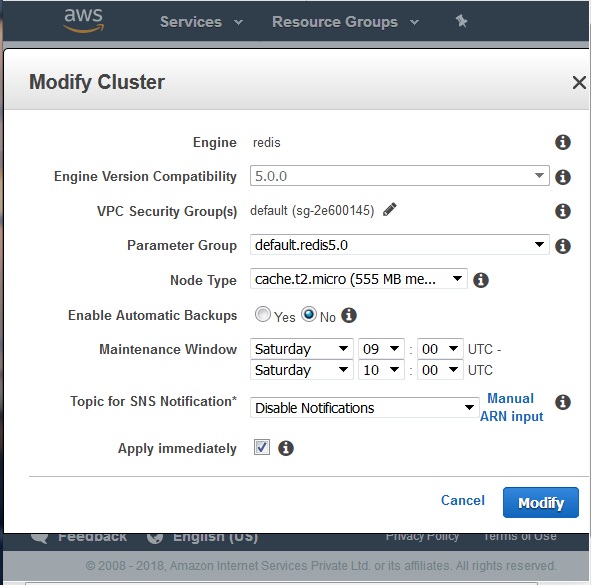Screen dimensions: 595x585
Task: Select Yes for automatic backups
Action: pyautogui.click(x=263, y=315)
